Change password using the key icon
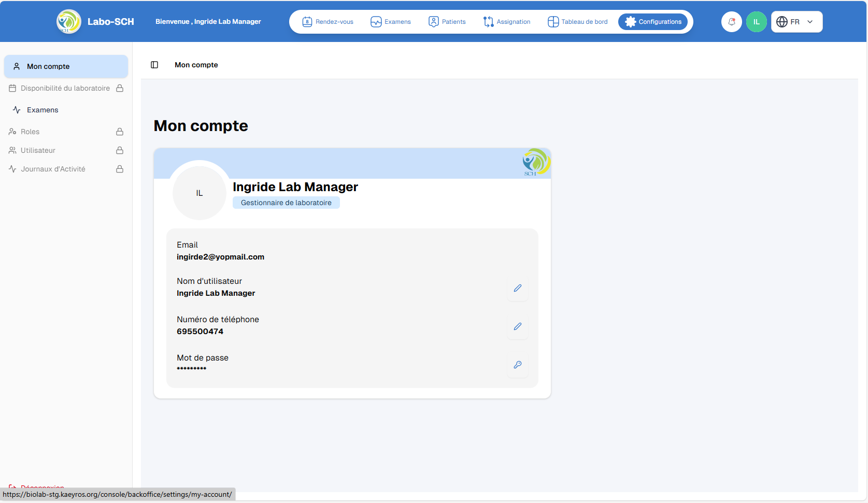The height and width of the screenshot is (503, 868). 517,365
